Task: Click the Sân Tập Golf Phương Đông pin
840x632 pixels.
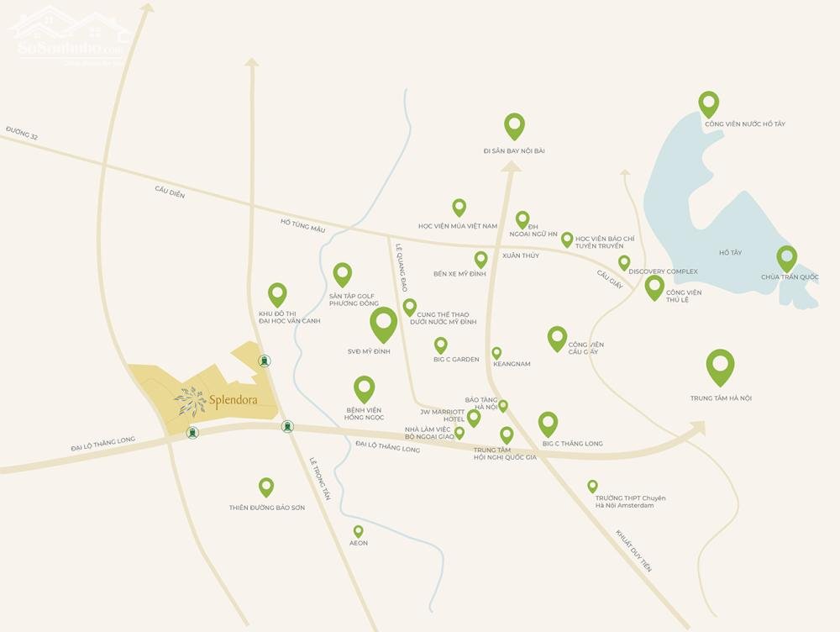Action: [343, 275]
